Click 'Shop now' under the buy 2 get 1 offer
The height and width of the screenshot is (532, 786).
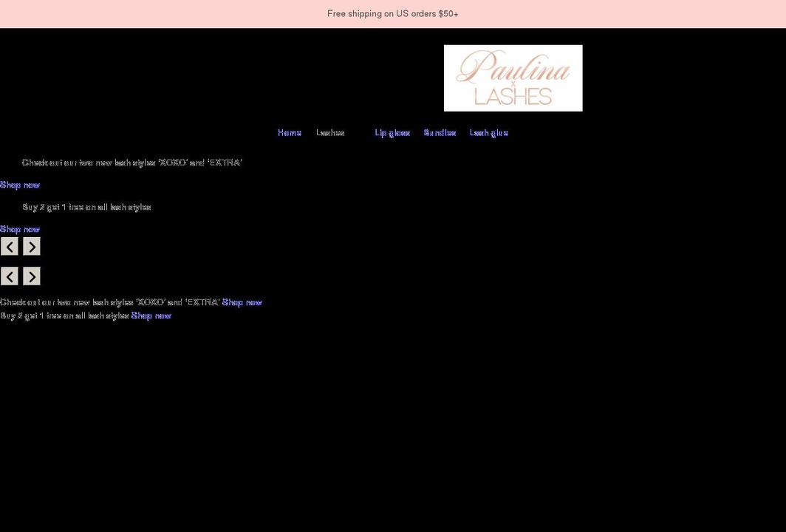[x=19, y=229]
